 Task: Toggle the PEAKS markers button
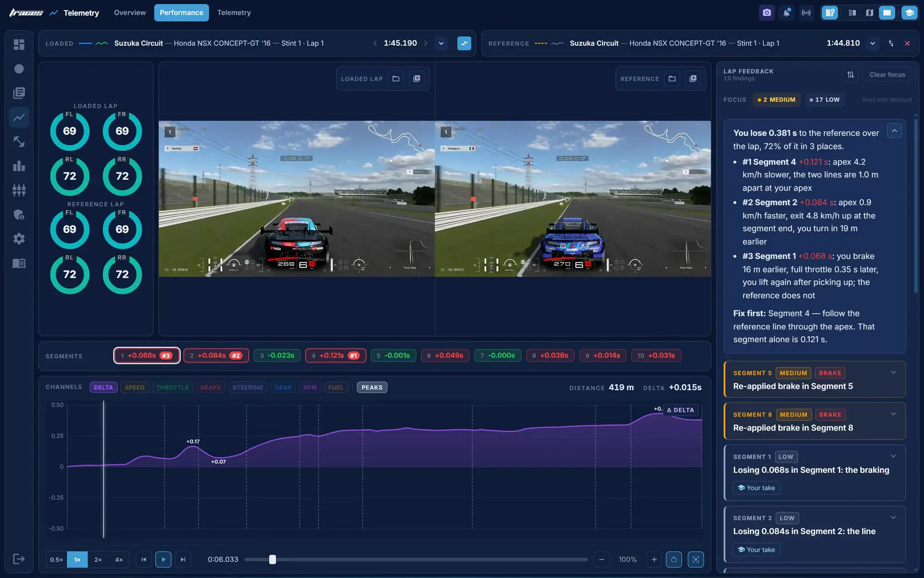coord(372,387)
